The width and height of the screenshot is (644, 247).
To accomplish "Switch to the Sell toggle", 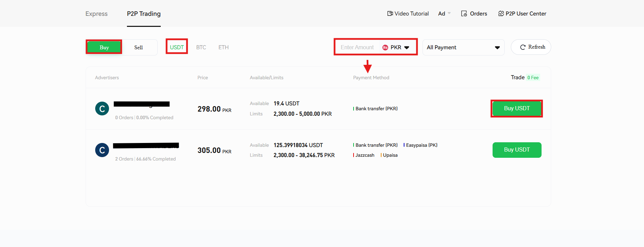I will (139, 47).
